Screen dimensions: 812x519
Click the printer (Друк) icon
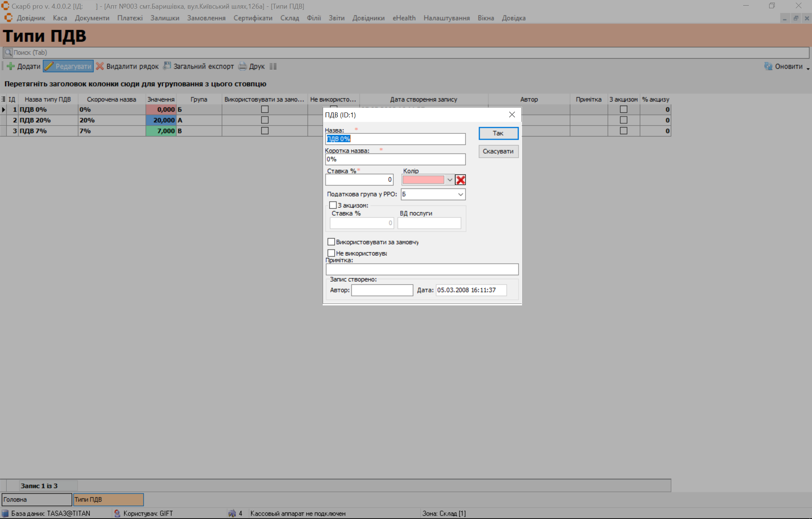tap(243, 66)
